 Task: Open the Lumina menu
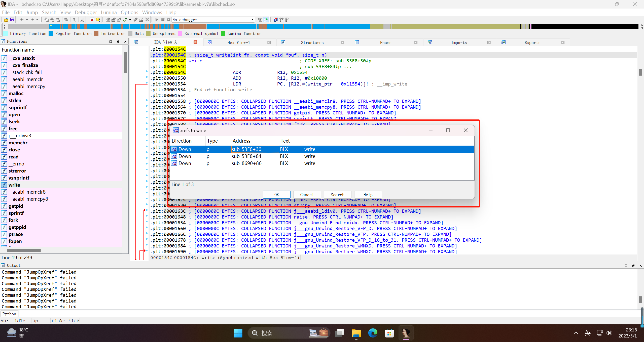tap(109, 12)
